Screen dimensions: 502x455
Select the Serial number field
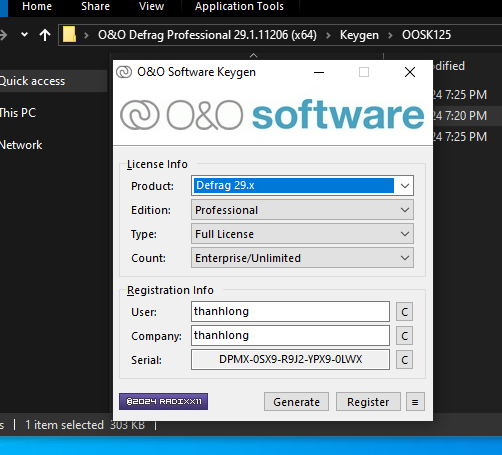pos(290,360)
